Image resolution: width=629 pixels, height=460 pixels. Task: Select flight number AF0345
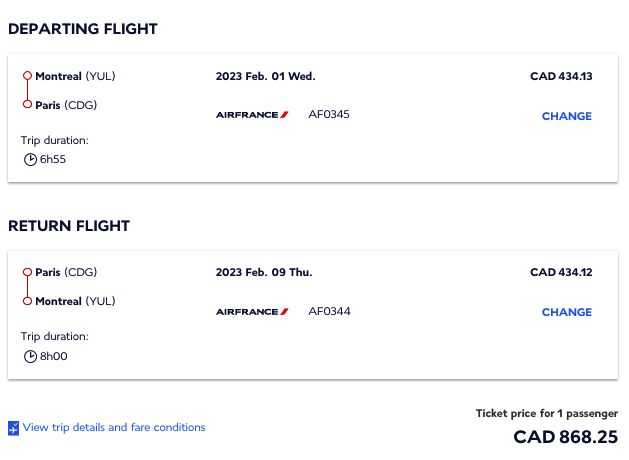pos(329,115)
